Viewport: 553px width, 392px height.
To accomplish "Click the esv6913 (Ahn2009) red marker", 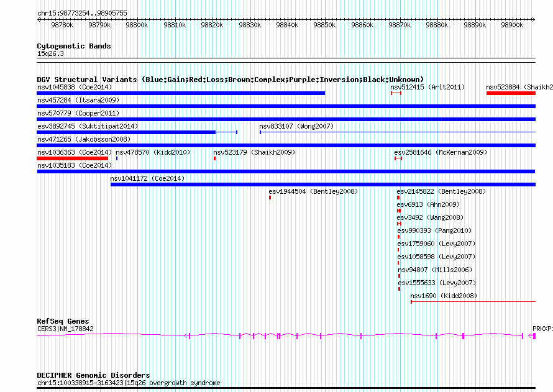I will coord(399,211).
